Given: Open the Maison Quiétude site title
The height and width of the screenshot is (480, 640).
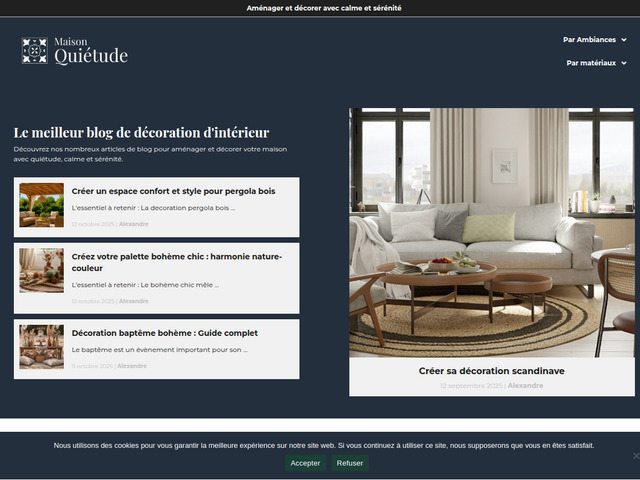Looking at the screenshot, I should click(x=91, y=51).
